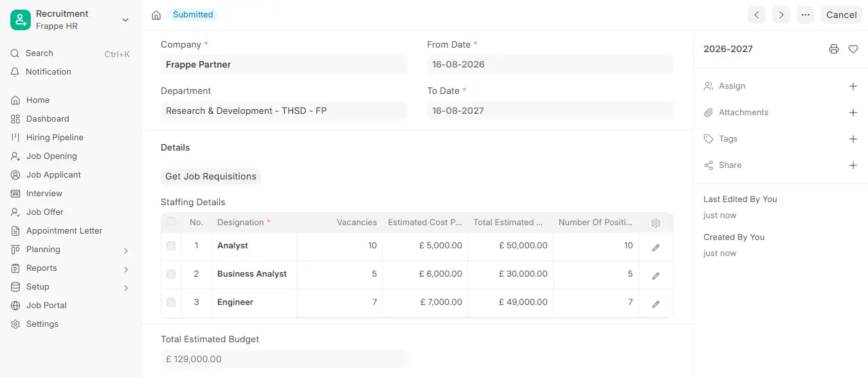Click the Company field Frappe Partner

coord(284,64)
